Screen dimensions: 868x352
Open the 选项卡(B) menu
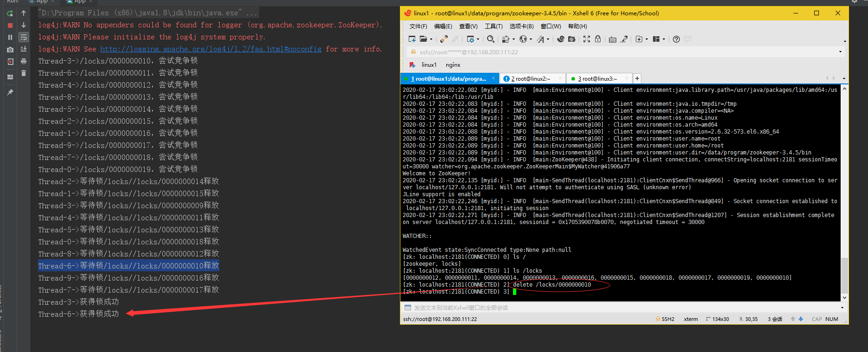click(521, 26)
